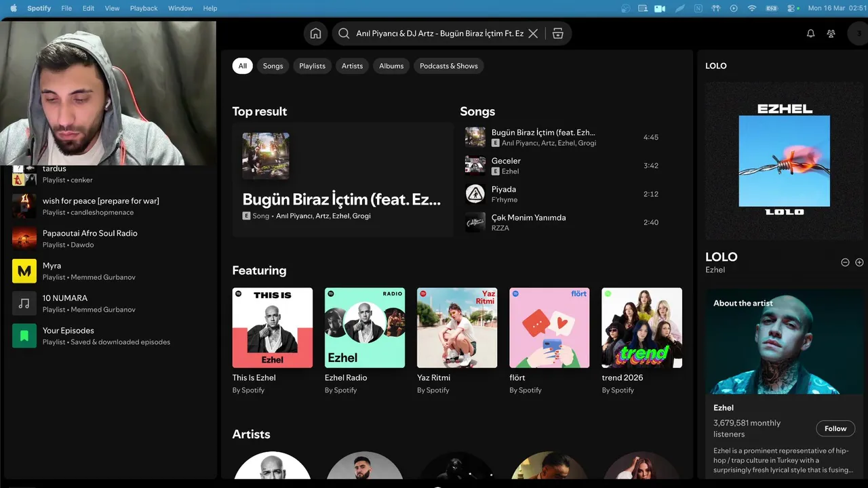Screen dimensions: 868x488
Task: Open Ezhel Radio playlist card
Action: (365, 342)
